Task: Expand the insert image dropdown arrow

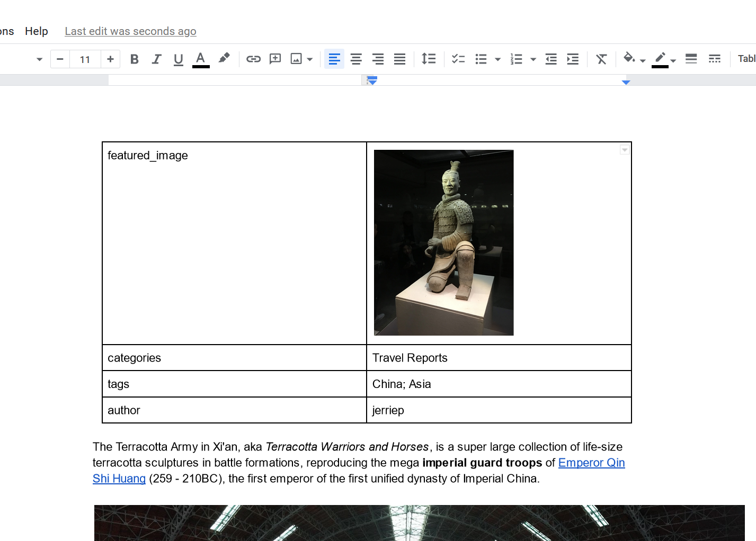Action: click(310, 59)
